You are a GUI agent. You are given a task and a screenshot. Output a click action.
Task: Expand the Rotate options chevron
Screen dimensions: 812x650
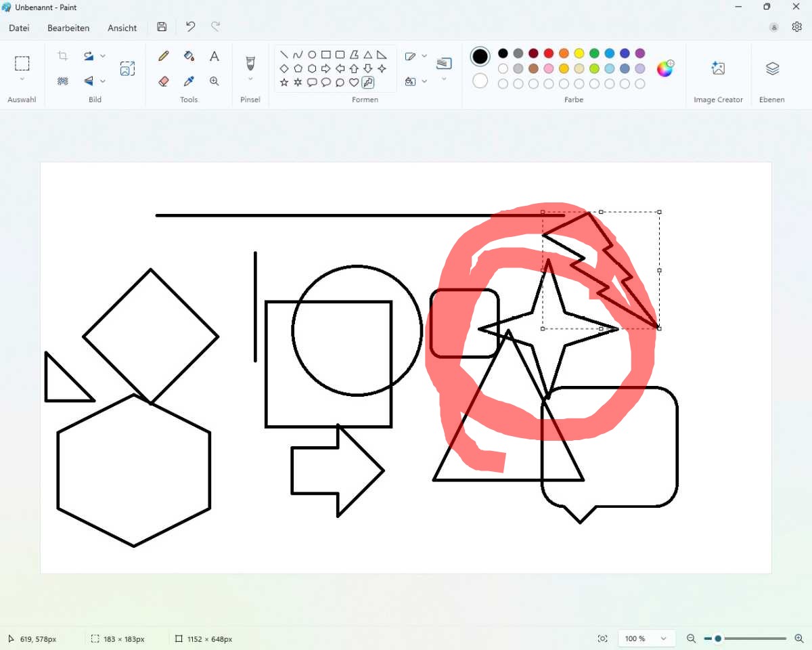(103, 56)
